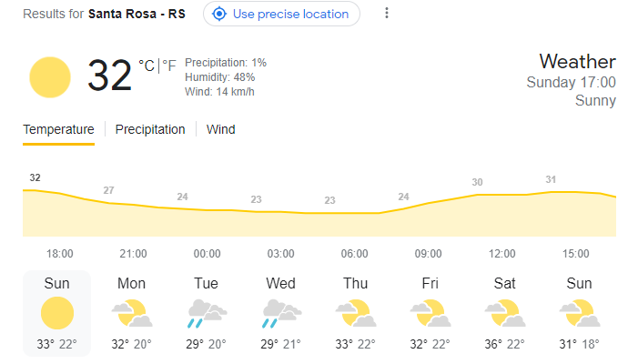Viewport: 628px width, 364px height.
Task: Switch units to °C
Action: (147, 66)
